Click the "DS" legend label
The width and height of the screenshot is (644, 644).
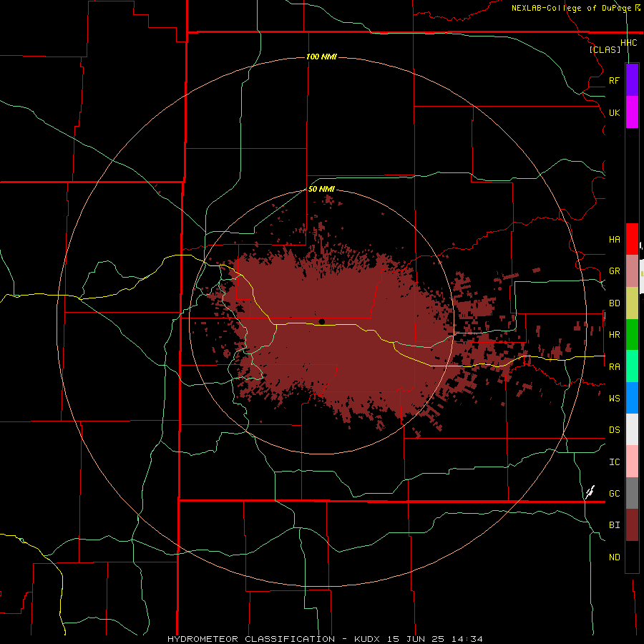click(614, 430)
